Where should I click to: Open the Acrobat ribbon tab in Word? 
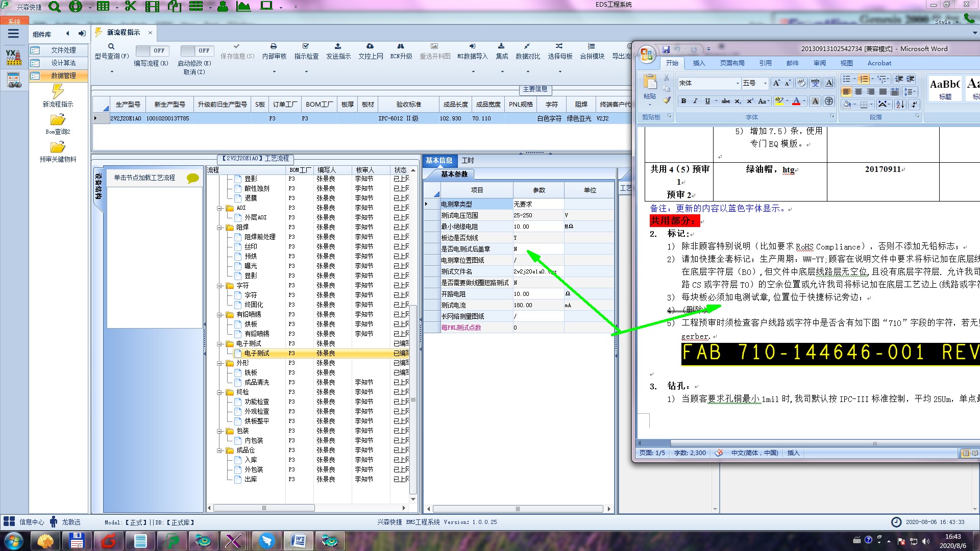pos(879,63)
